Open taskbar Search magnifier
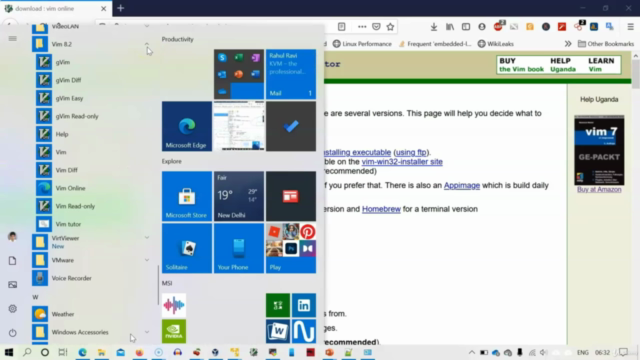Viewport: 640px width, 360px height. coord(27,352)
